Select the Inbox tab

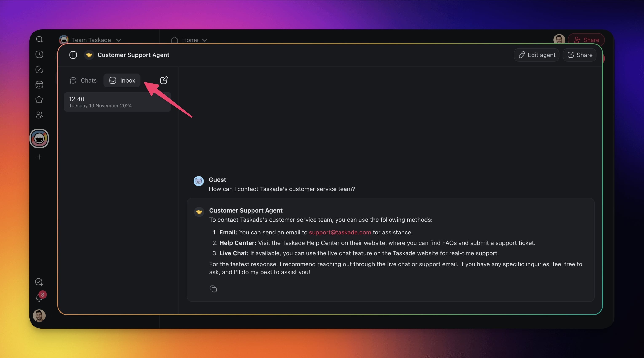point(122,80)
